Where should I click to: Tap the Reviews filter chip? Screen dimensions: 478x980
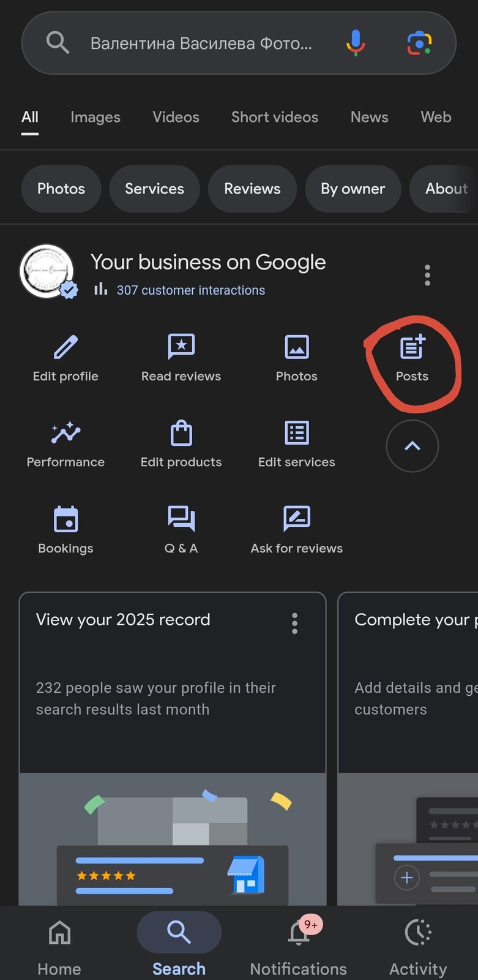coord(252,189)
